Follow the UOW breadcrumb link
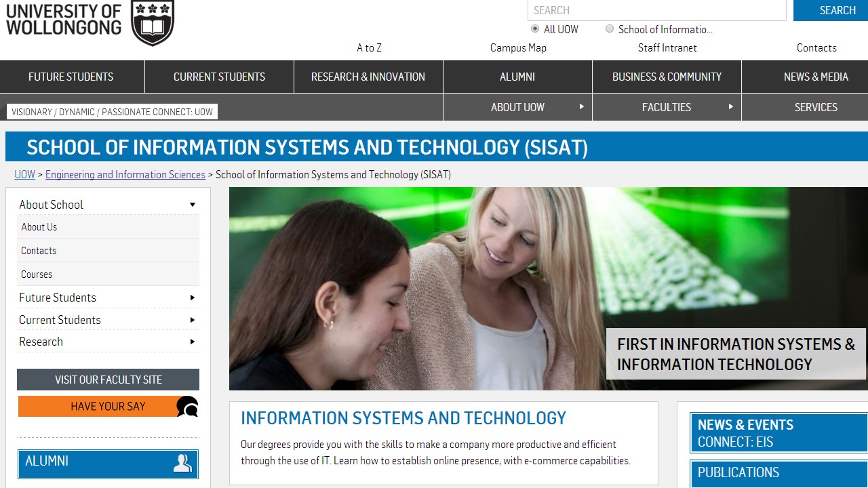The width and height of the screenshot is (868, 488). [24, 174]
